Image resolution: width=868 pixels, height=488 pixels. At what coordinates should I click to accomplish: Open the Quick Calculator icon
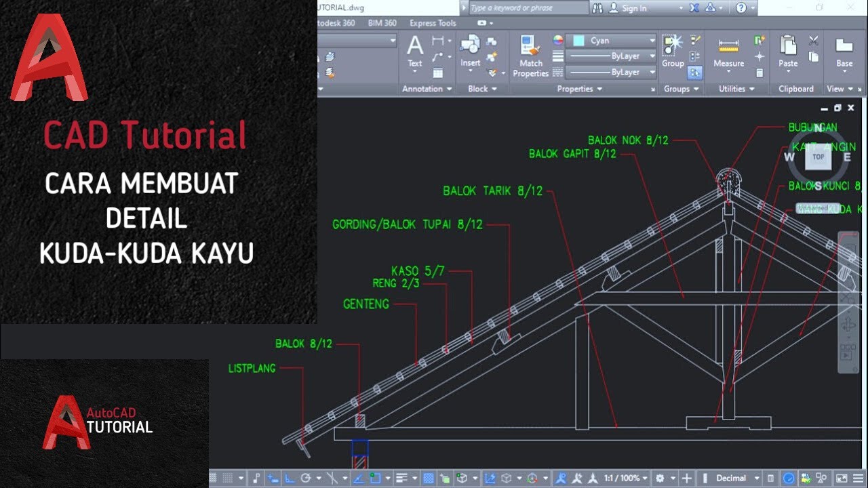(760, 73)
